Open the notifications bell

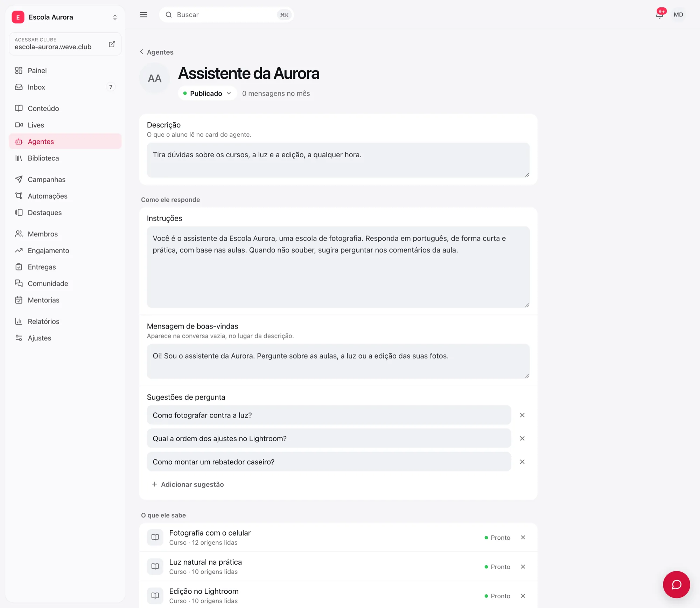coord(660,14)
